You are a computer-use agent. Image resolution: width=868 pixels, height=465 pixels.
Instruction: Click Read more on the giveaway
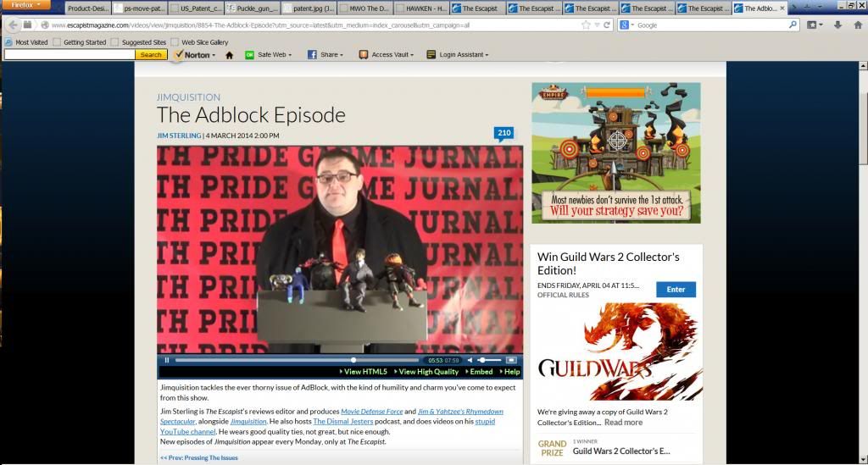click(623, 423)
